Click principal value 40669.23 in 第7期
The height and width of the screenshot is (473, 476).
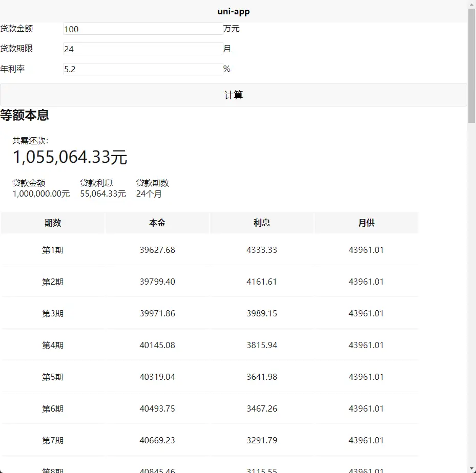[157, 441]
